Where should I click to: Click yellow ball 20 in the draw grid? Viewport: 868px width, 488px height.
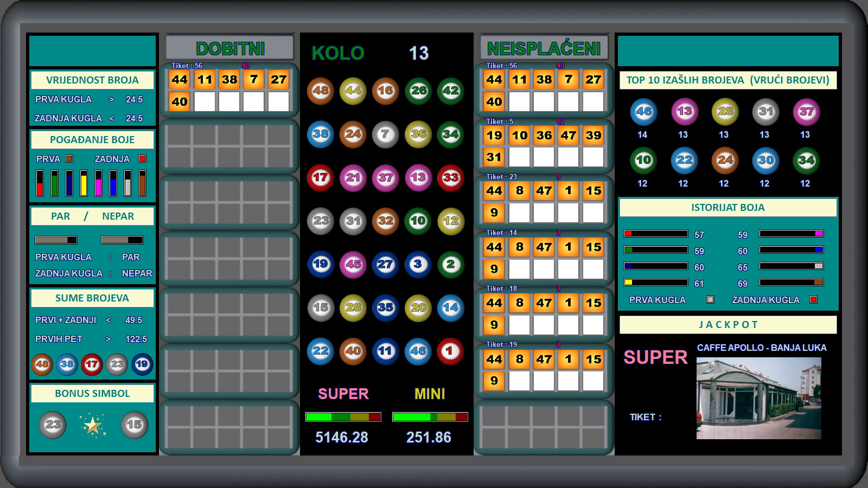(x=418, y=307)
